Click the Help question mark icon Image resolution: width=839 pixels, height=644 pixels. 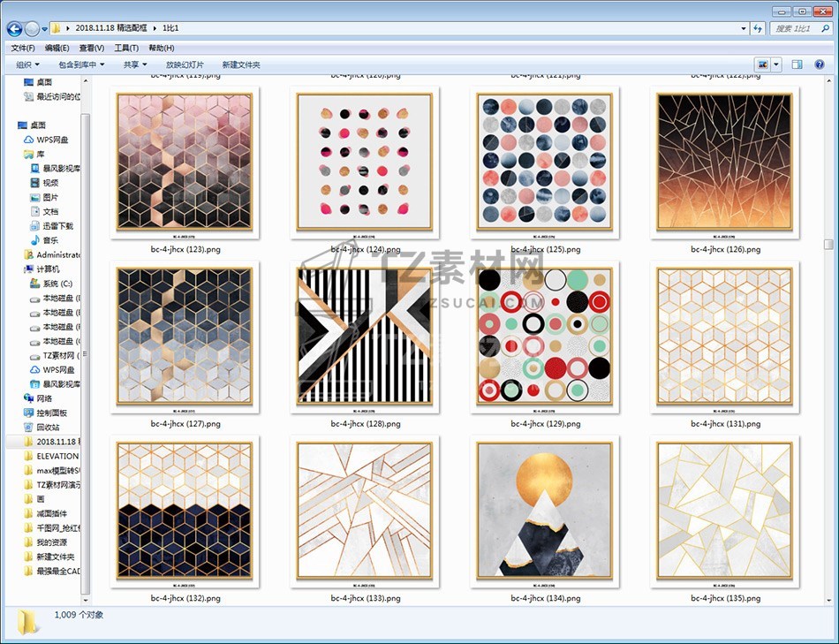(x=818, y=64)
